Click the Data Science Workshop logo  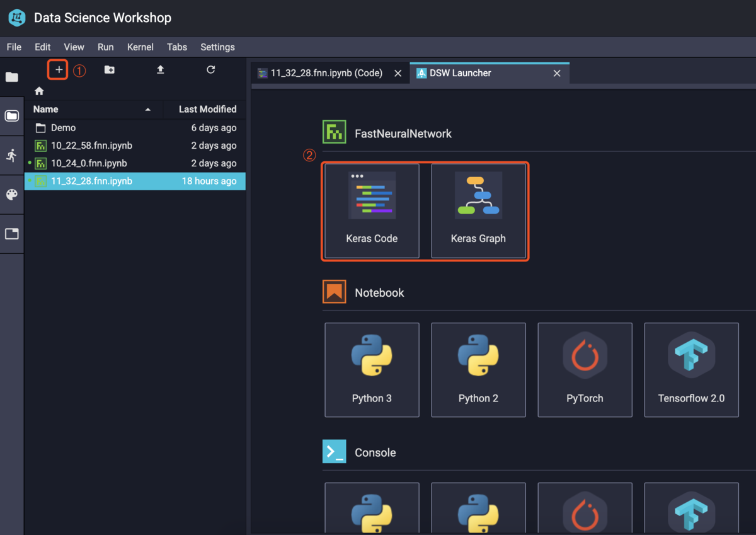tap(17, 18)
